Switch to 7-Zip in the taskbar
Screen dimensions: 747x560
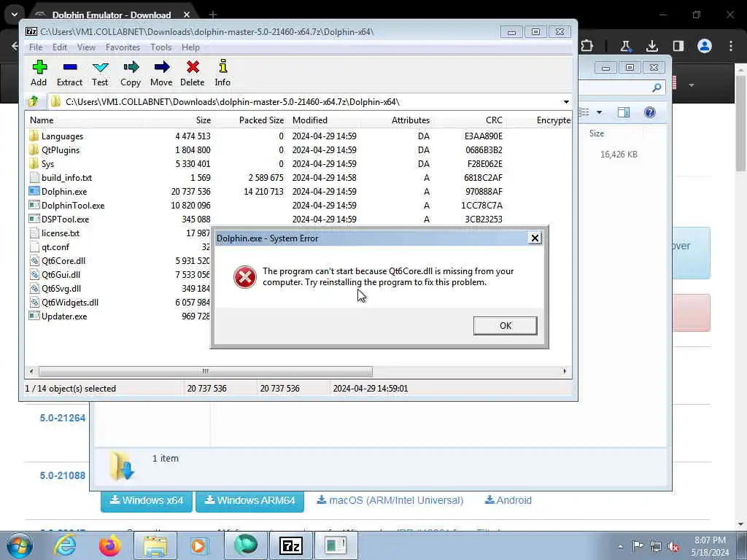(x=290, y=545)
